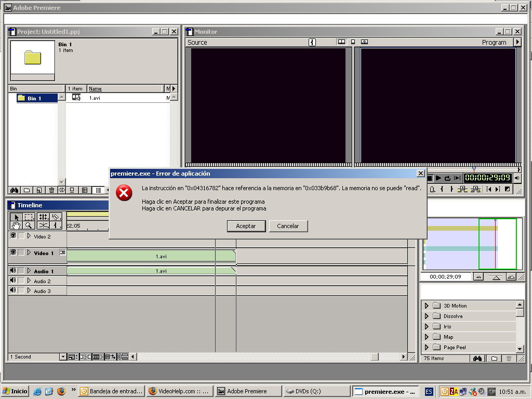Hide the Video 2 track eye icon
The image size is (532, 399).
tap(13, 235)
